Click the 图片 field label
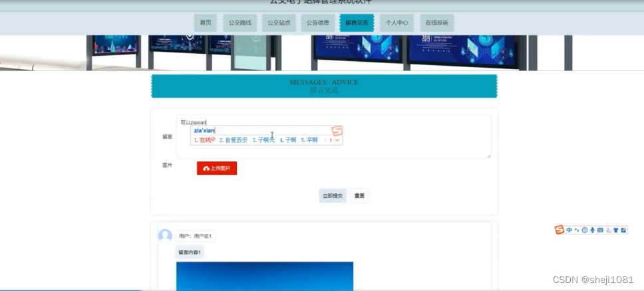 [x=167, y=165]
